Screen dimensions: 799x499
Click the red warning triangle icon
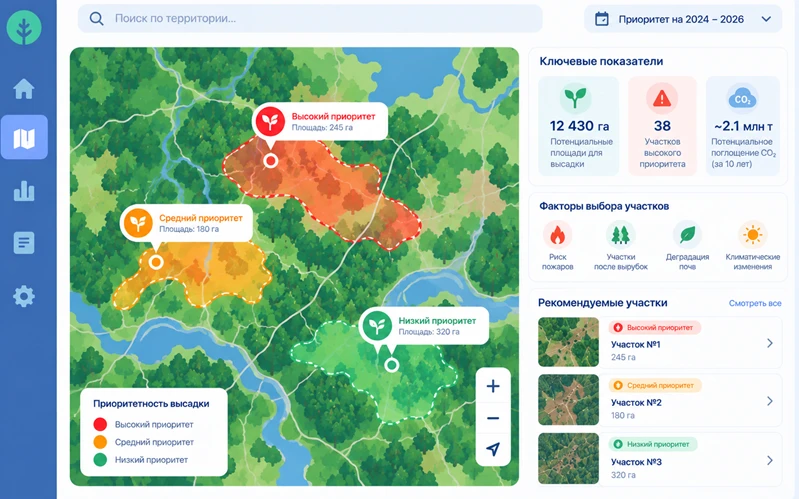662,98
